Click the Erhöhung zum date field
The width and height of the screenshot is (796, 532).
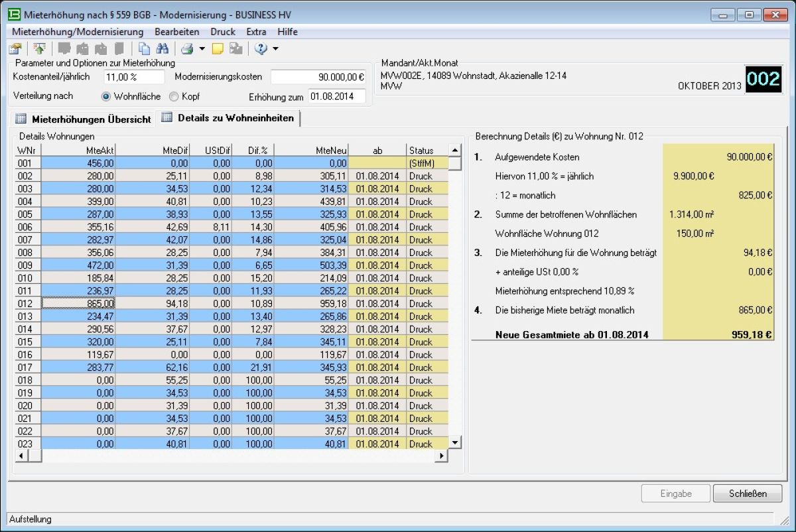pyautogui.click(x=337, y=97)
